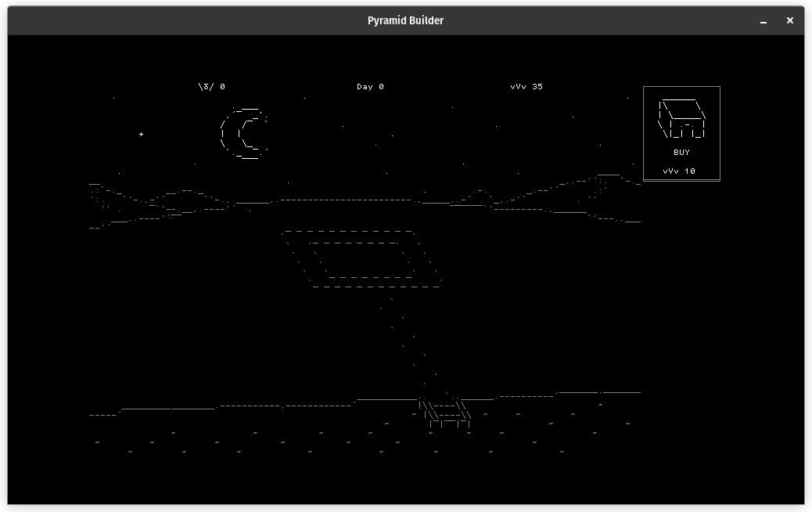812x512 pixels.
Task: Click the Day 0 counter at the top
Action: coord(370,86)
